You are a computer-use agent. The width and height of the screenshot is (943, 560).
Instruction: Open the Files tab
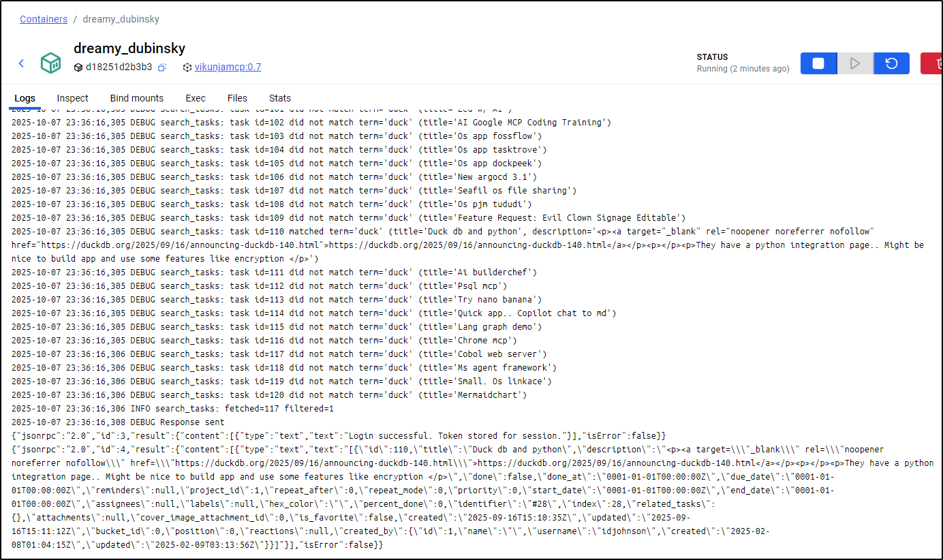pos(237,98)
